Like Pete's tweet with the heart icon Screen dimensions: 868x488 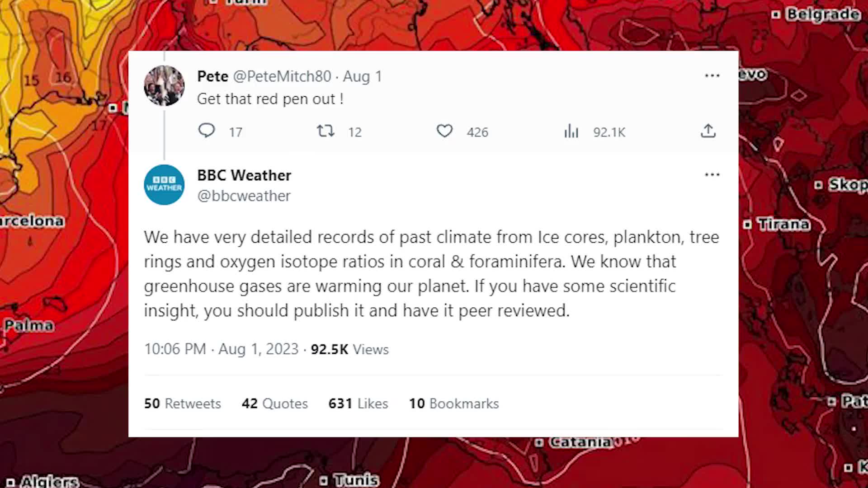tap(444, 131)
